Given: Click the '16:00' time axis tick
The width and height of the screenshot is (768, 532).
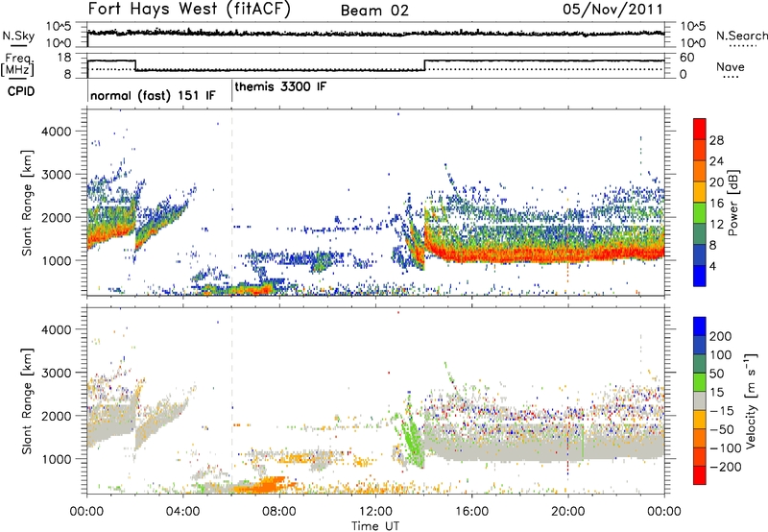Looking at the screenshot, I should [x=471, y=512].
